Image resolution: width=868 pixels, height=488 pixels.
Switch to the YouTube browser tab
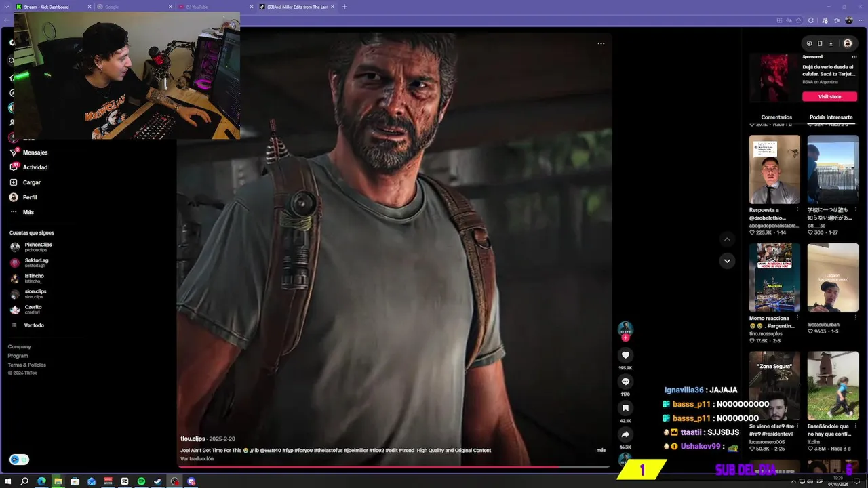click(216, 7)
